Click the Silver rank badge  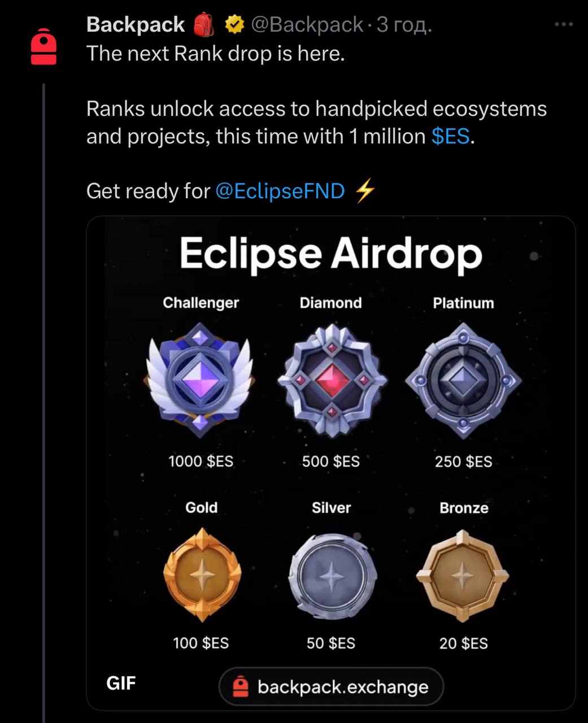(332, 576)
